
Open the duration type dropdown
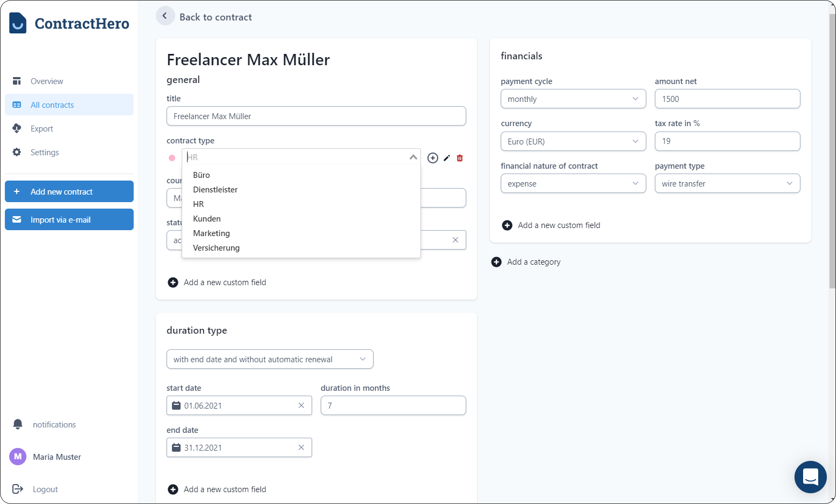pos(270,360)
